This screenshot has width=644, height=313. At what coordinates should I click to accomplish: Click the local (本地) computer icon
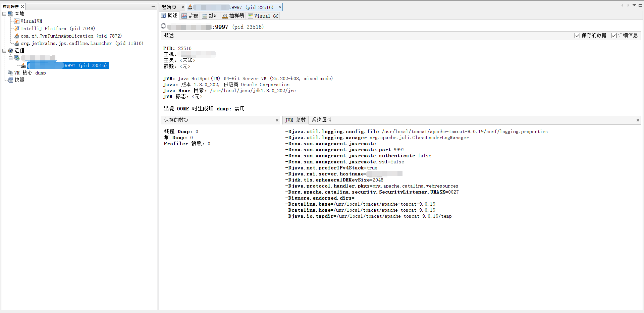point(10,14)
